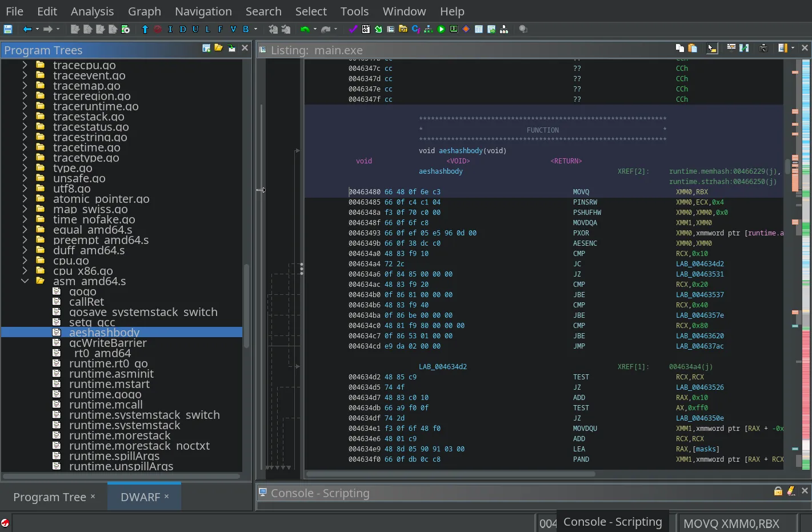Expand the utf8.go folder

25,189
